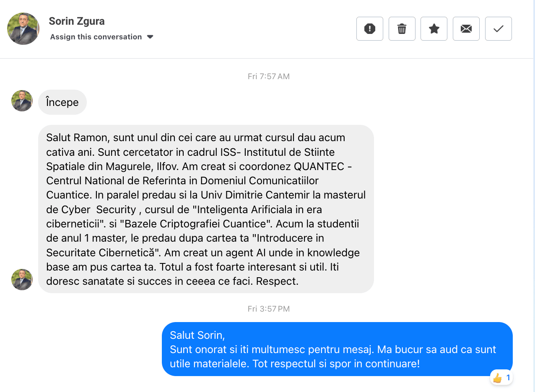Select the "Începe" message bubble

click(x=62, y=102)
